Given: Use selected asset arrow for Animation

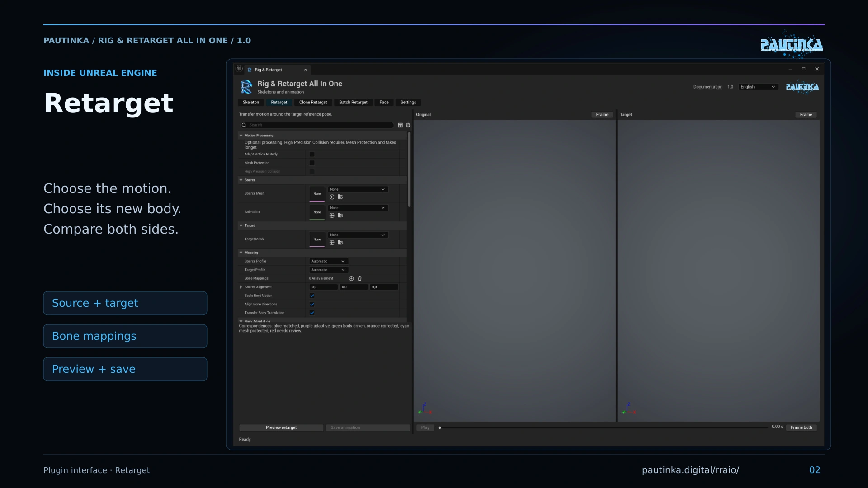Looking at the screenshot, I should (x=332, y=216).
